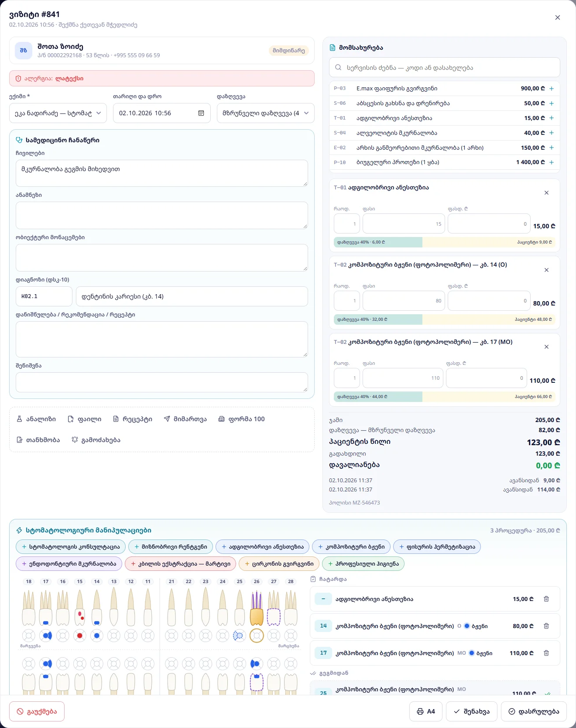The image size is (576, 728).
Task: Remove tooth 17 (MO) filling service card
Action: tap(546, 347)
